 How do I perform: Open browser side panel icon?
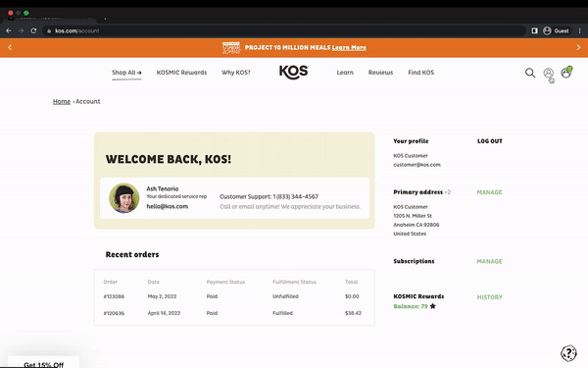(x=534, y=30)
